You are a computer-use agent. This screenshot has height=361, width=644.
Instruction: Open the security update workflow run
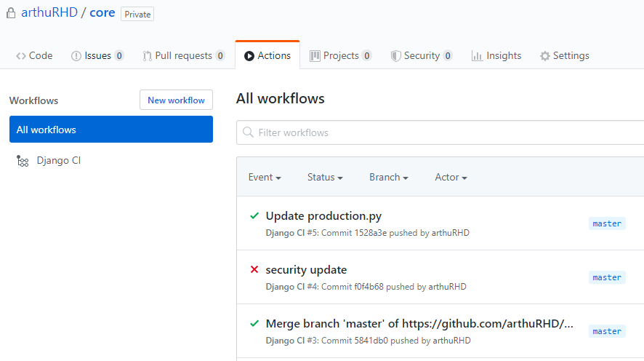(306, 270)
